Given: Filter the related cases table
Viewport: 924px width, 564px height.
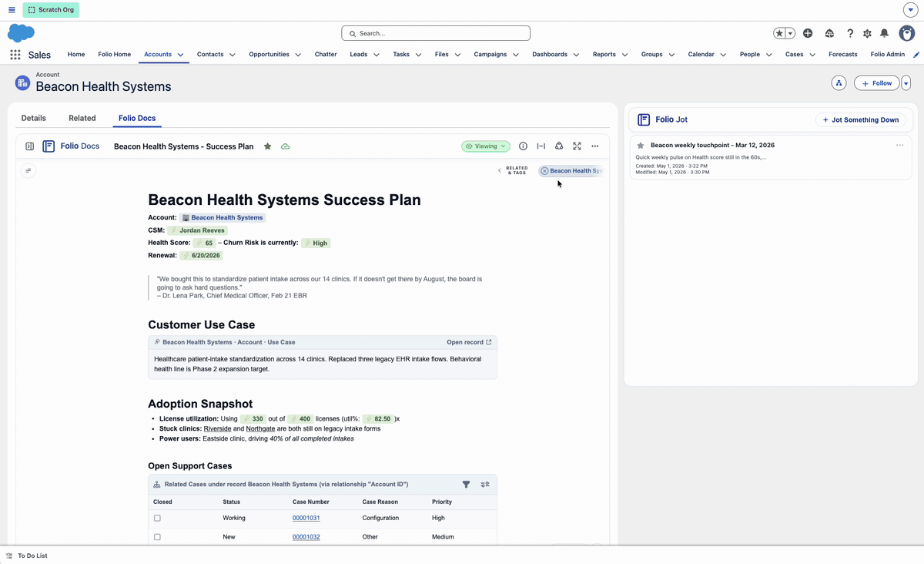Looking at the screenshot, I should click(466, 485).
